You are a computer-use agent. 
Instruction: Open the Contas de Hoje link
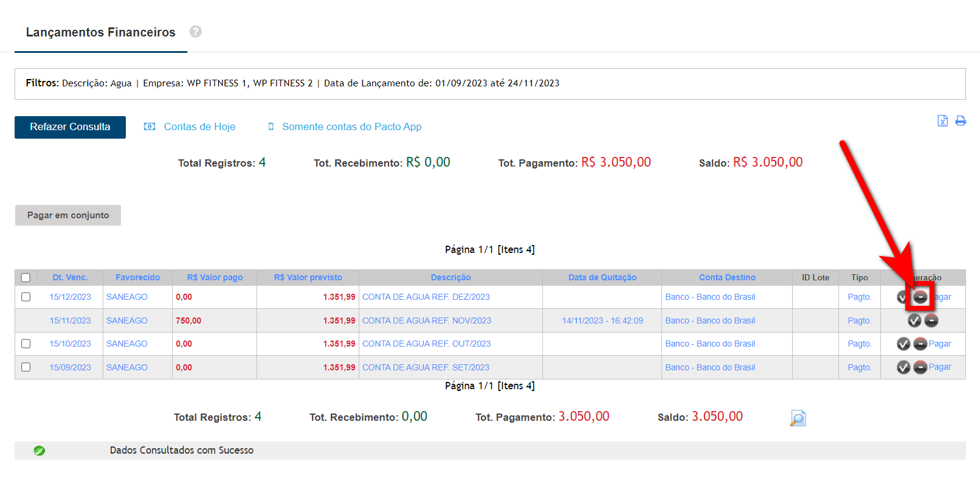199,126
